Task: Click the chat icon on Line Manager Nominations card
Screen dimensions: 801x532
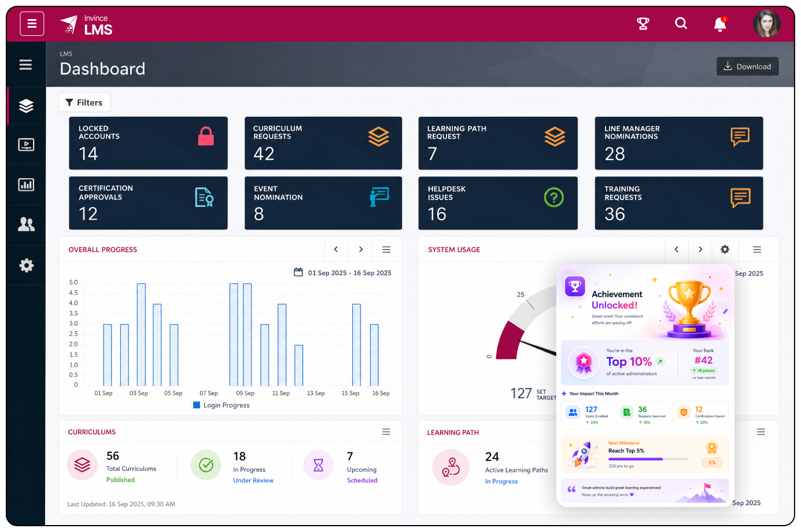Action: pyautogui.click(x=740, y=137)
